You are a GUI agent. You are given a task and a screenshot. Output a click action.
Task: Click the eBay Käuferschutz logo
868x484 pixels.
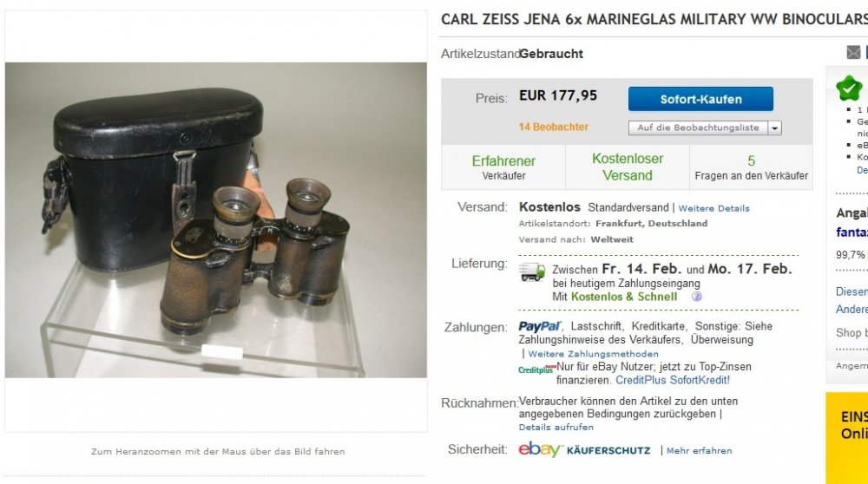tap(584, 449)
